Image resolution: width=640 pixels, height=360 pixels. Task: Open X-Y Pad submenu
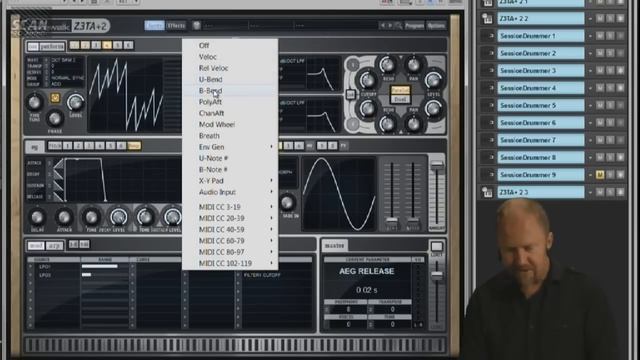230,181
